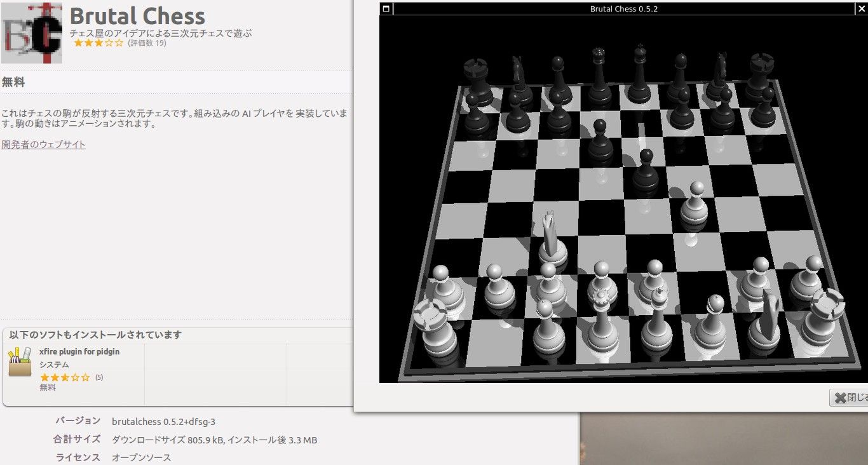Click the Brutal Chess application icon
868x465 pixels.
32,32
